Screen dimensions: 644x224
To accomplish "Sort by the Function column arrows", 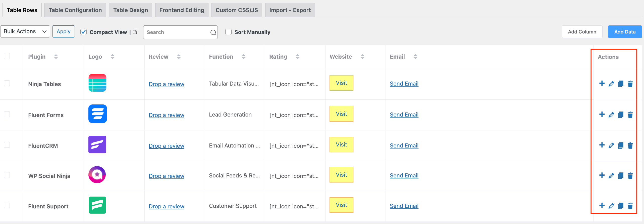I will [244, 57].
